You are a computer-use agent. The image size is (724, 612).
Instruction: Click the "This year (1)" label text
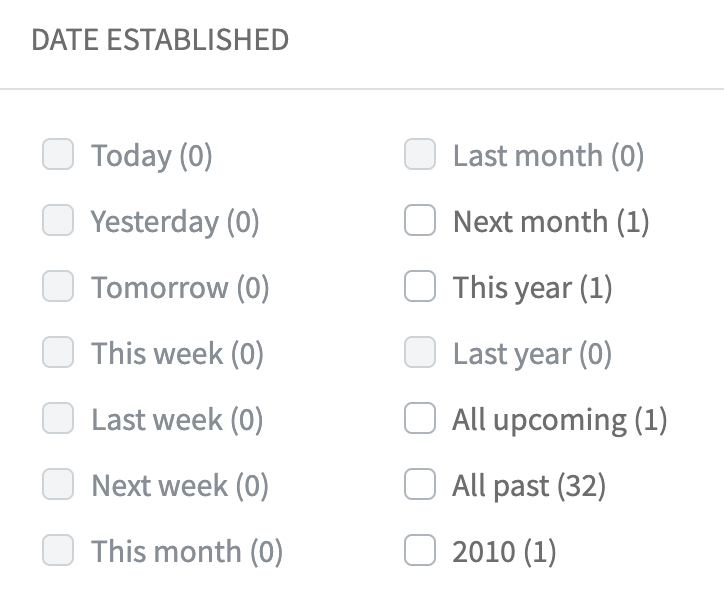point(532,288)
